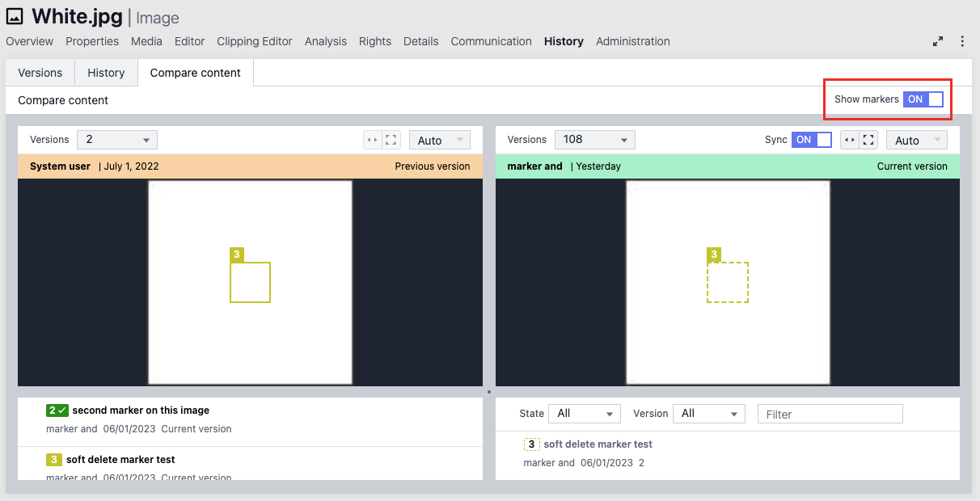The image size is (980, 501).
Task: Click the fit-to-screen icon in the right pane
Action: 868,140
